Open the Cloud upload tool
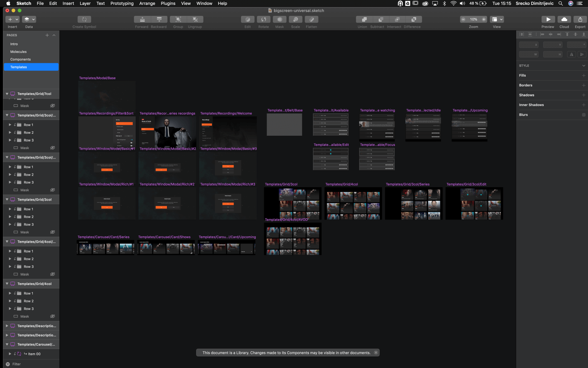This screenshot has width=588, height=368. pyautogui.click(x=564, y=19)
